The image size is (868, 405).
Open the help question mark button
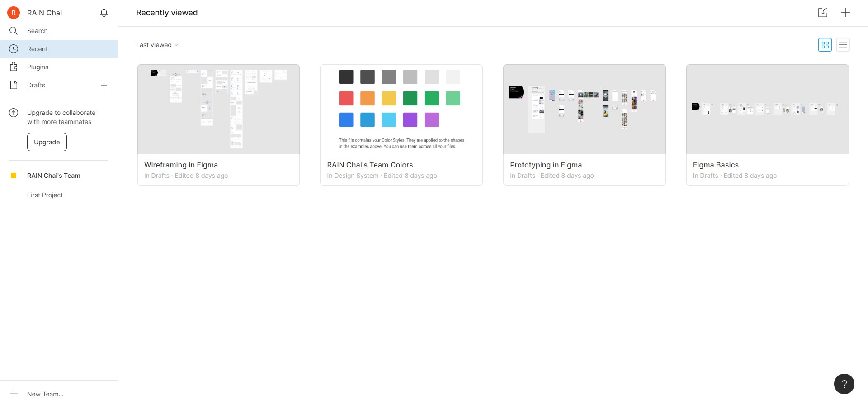844,384
